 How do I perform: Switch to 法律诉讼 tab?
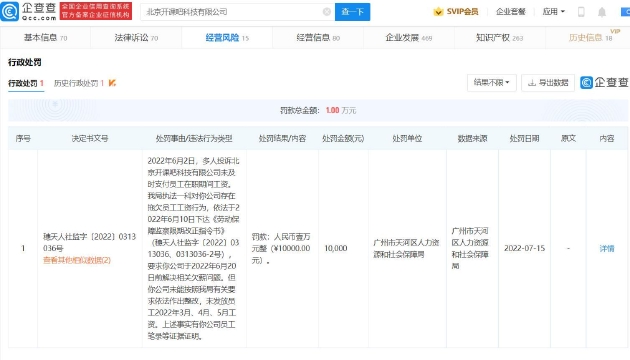click(136, 38)
